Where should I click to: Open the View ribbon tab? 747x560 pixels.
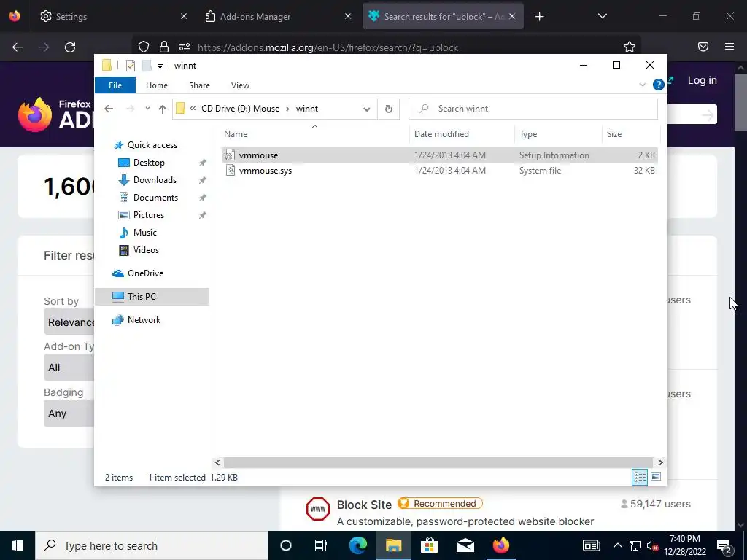coord(240,85)
